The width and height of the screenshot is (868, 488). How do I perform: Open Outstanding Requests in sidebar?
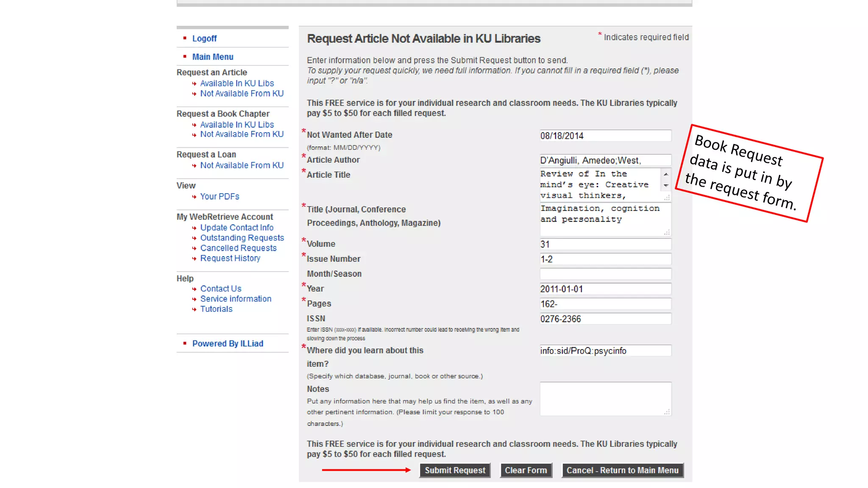[x=242, y=238]
